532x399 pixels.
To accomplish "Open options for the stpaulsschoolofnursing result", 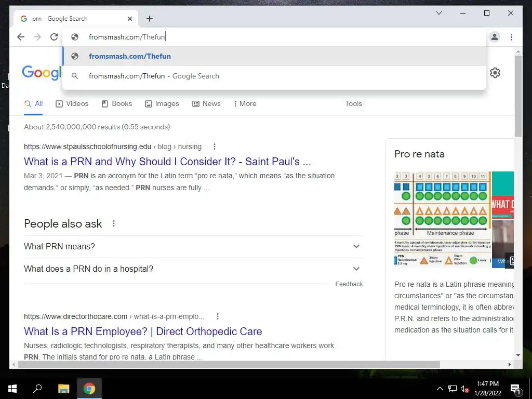I will [215, 147].
